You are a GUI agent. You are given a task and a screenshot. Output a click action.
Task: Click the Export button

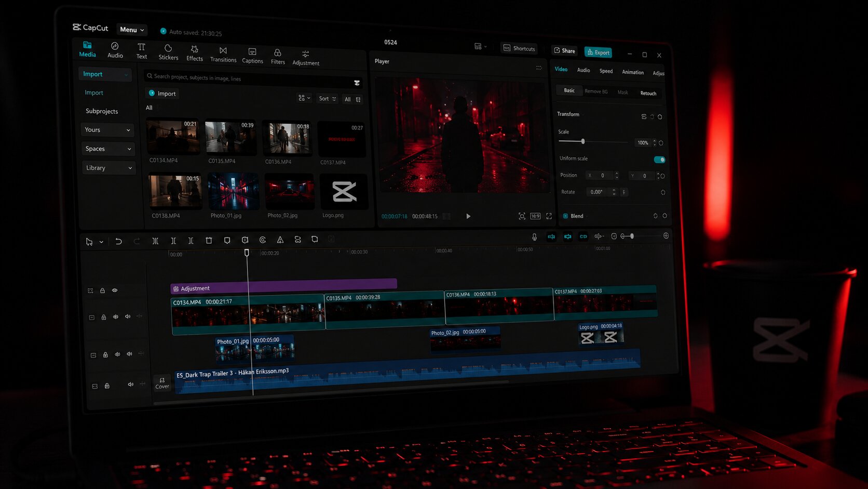point(598,52)
